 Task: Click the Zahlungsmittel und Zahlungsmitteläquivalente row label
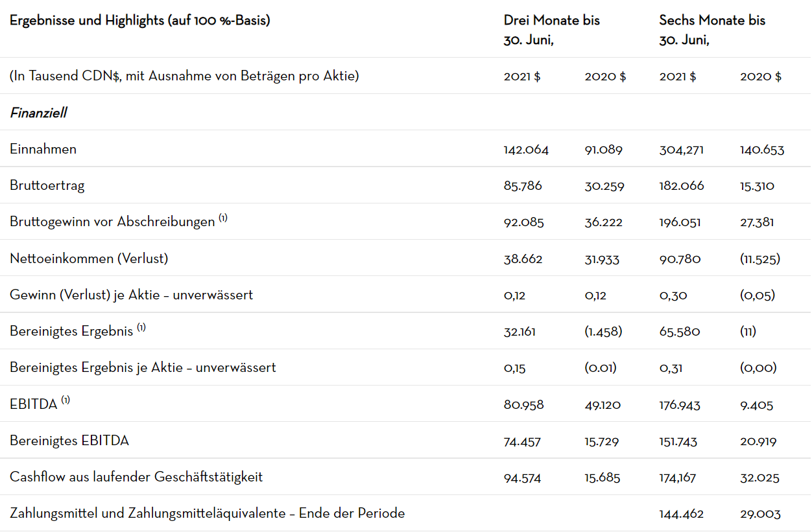click(207, 513)
